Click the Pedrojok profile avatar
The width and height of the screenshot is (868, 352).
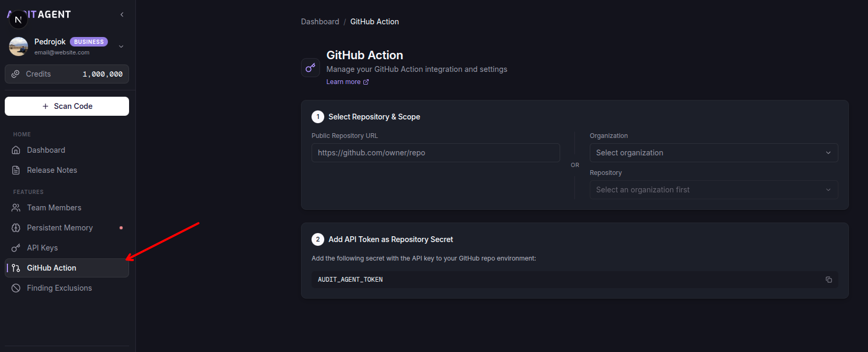pyautogui.click(x=19, y=47)
